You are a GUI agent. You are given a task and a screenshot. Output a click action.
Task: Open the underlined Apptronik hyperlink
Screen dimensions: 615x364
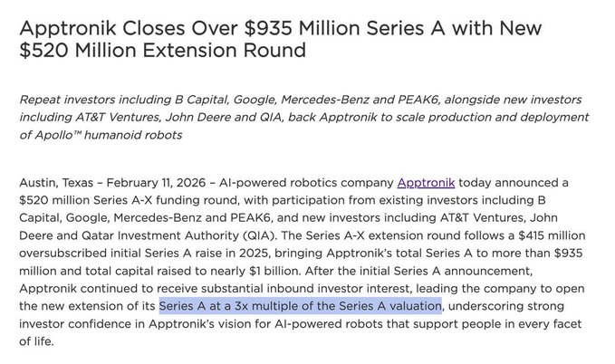[425, 181]
